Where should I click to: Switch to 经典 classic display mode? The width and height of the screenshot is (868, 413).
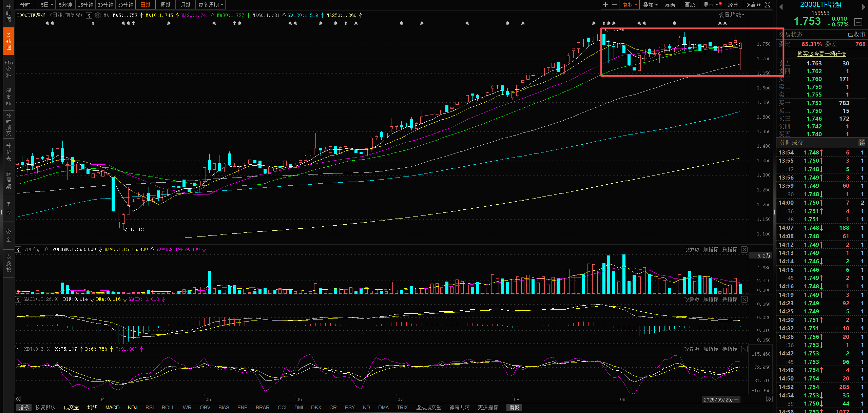pos(733,5)
